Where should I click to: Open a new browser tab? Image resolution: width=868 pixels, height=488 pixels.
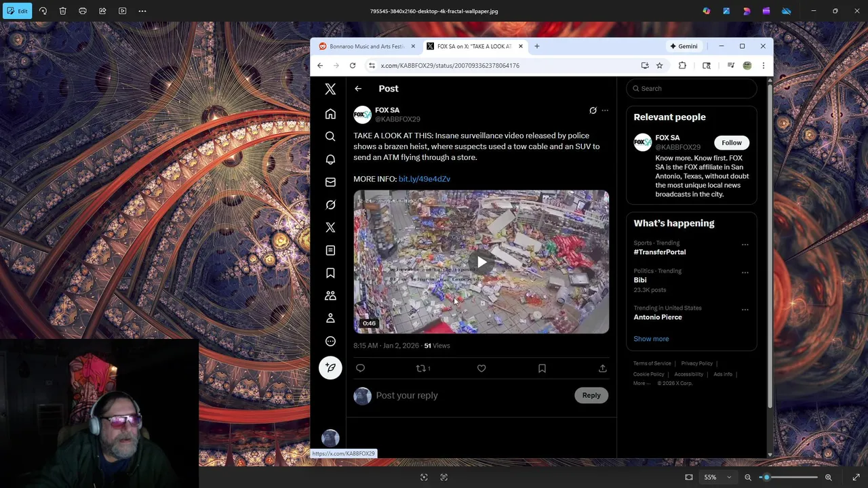tap(536, 46)
